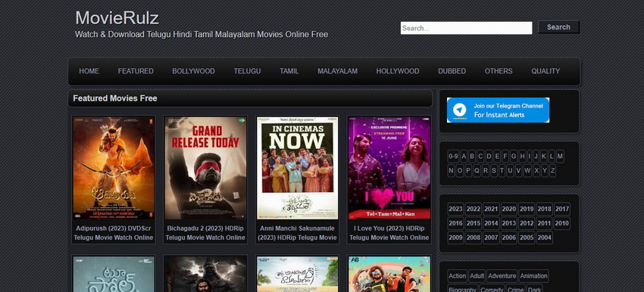Select year 2021
The image size is (644, 292).
(491, 209)
